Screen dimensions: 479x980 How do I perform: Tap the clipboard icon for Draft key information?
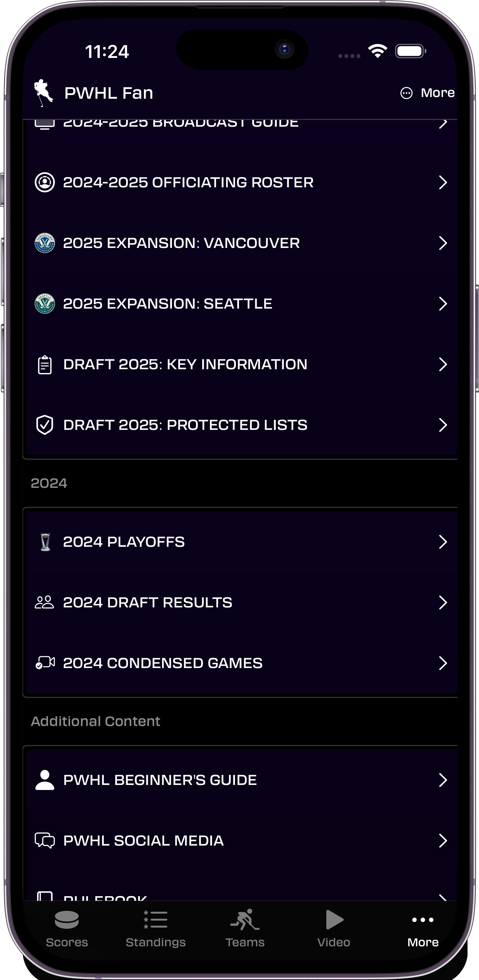[45, 365]
